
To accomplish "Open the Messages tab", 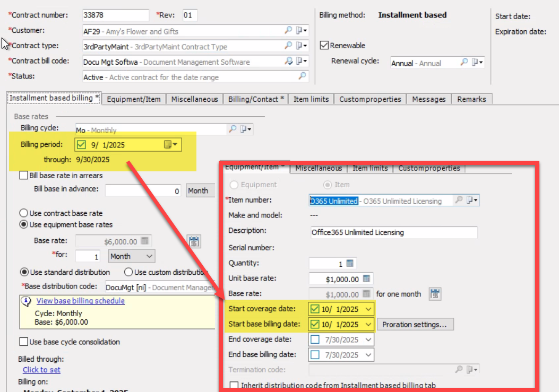I will (429, 99).
